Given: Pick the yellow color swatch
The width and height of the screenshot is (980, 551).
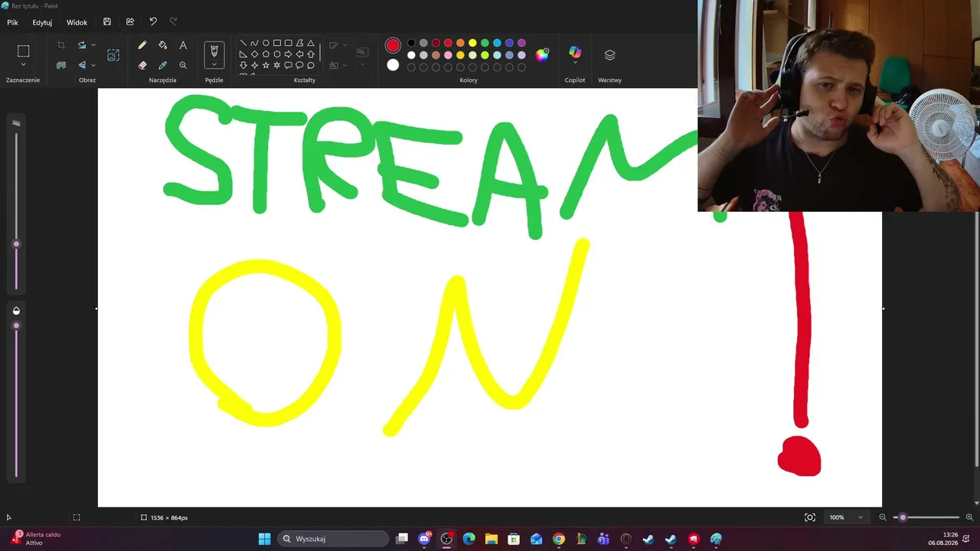Looking at the screenshot, I should 472,43.
